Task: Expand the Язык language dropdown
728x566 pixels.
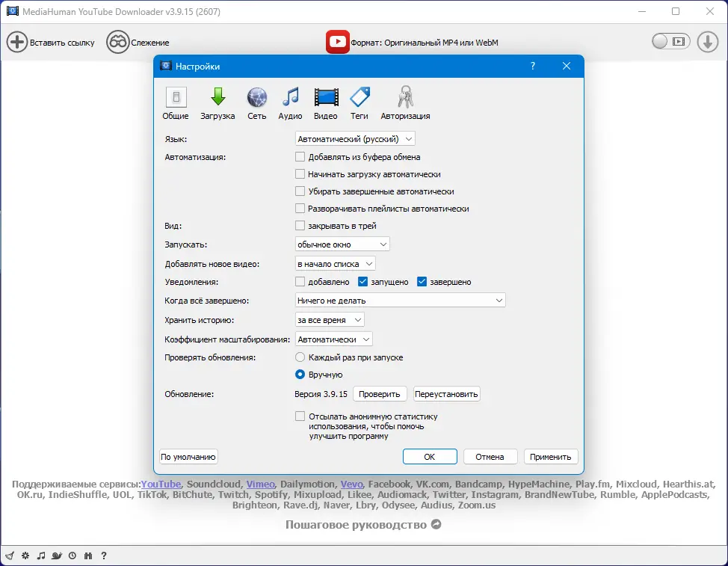Action: (x=355, y=139)
